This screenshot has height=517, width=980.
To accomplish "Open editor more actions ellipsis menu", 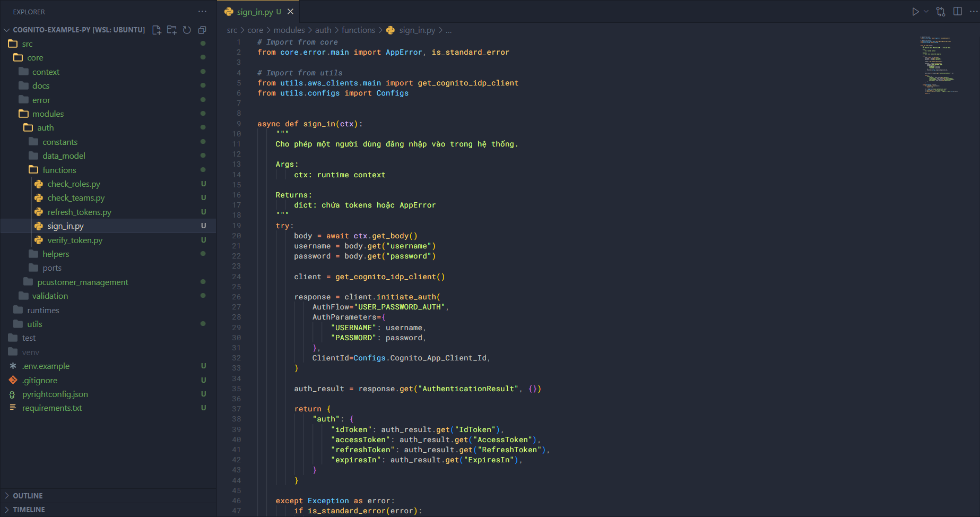I will [x=973, y=12].
